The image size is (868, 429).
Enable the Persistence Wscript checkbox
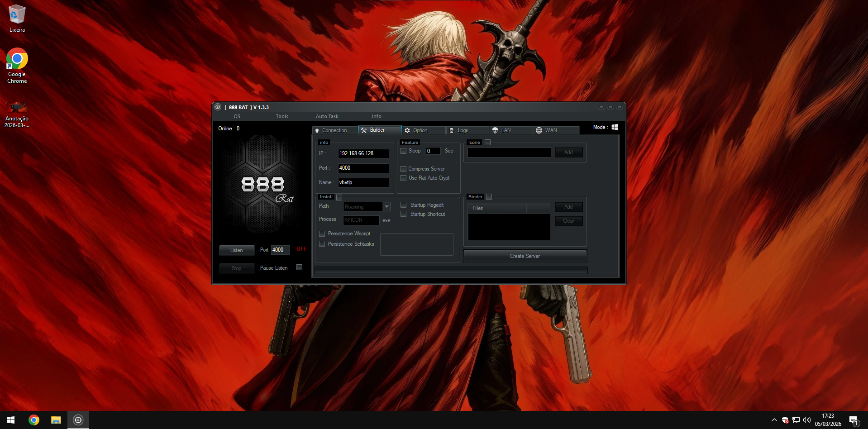[322, 234]
